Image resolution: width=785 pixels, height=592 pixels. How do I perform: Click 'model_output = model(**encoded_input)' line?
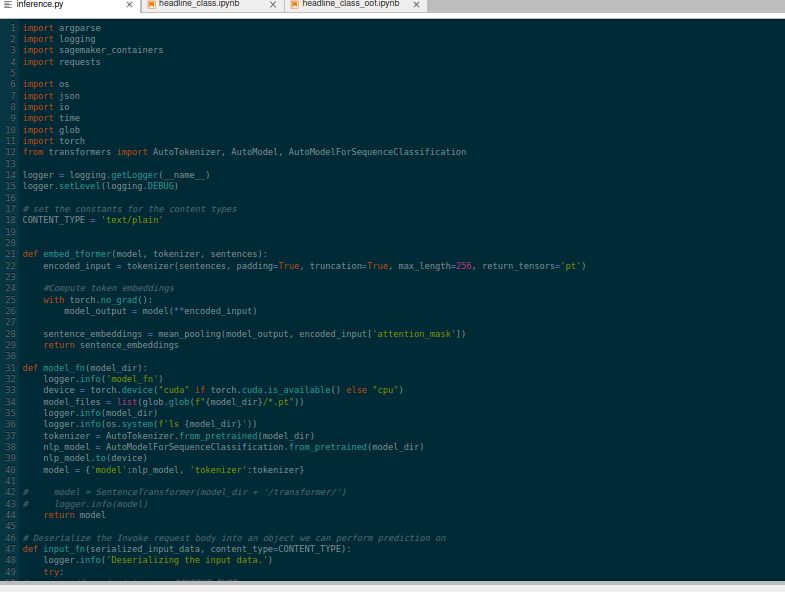click(161, 311)
